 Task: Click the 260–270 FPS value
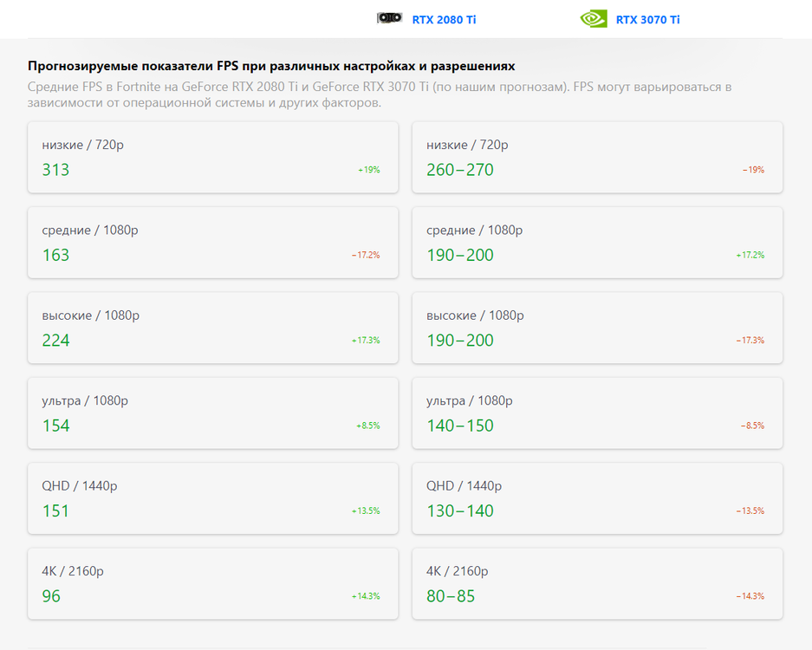tap(460, 170)
